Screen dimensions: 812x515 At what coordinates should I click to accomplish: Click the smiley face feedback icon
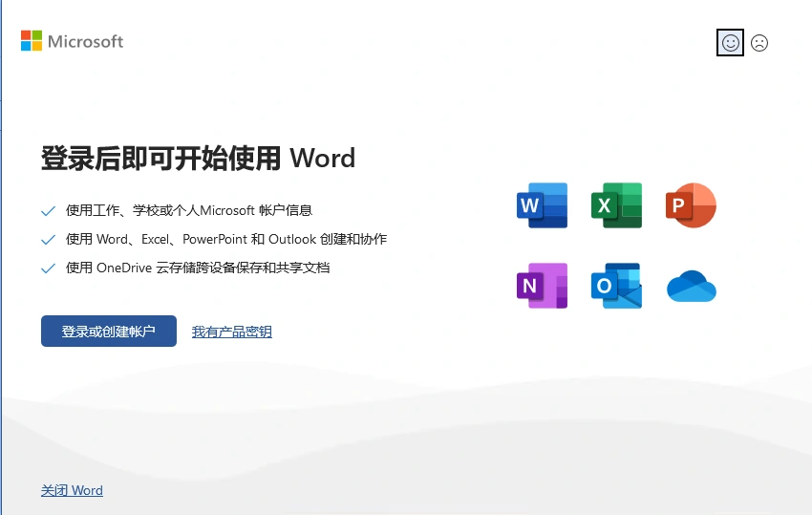[730, 42]
